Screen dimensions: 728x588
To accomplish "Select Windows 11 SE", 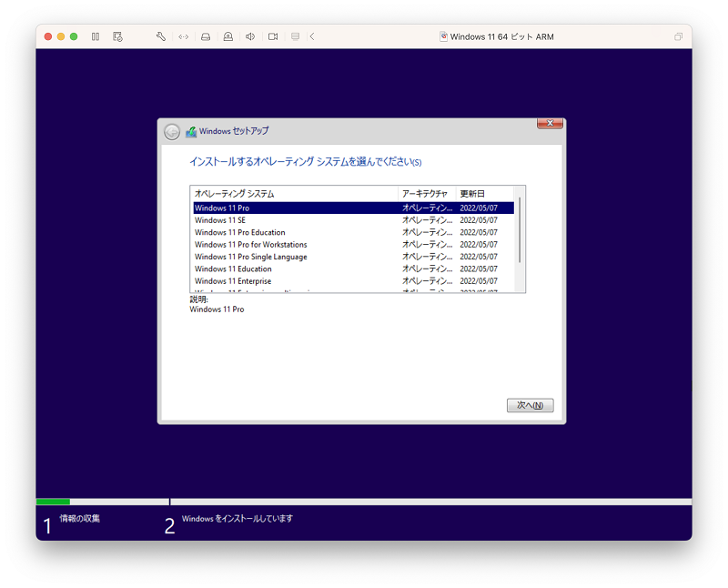I will (x=353, y=220).
